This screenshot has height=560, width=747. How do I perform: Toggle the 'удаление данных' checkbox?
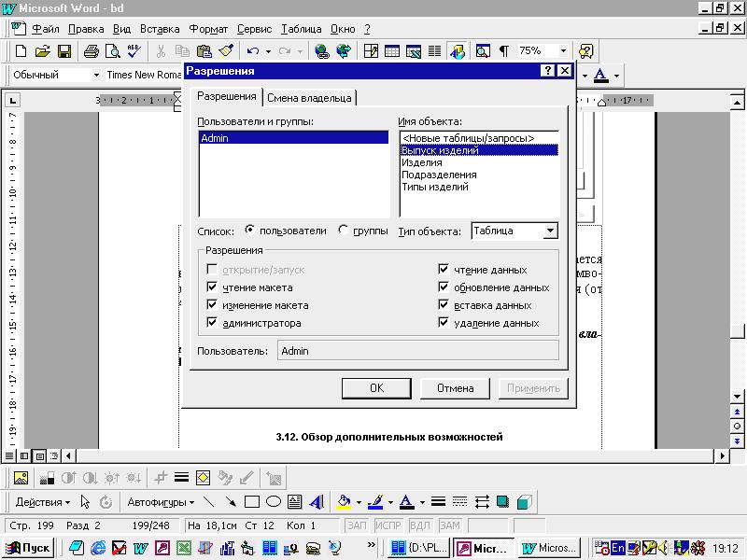pyautogui.click(x=443, y=322)
